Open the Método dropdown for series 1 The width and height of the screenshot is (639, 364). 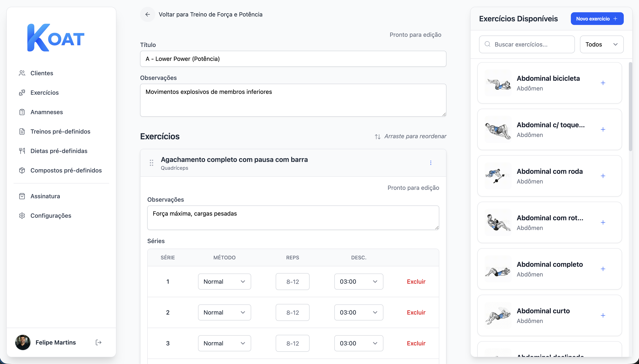tap(224, 282)
